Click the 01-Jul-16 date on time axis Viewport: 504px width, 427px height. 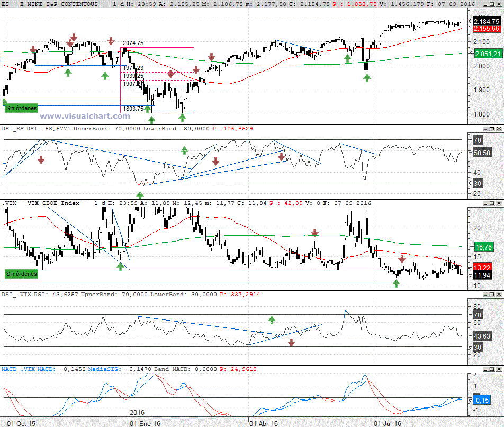[x=388, y=423]
